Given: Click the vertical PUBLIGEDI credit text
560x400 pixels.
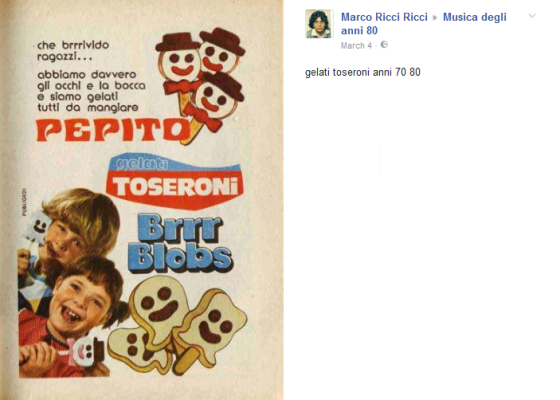Looking at the screenshot, I should [x=24, y=202].
